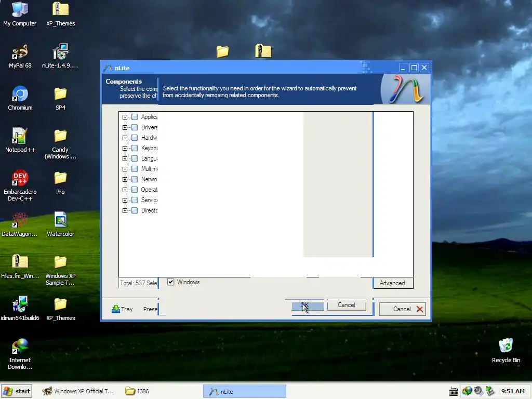
Task: Launch MyPal 68 browser shortcut
Action: click(x=20, y=56)
